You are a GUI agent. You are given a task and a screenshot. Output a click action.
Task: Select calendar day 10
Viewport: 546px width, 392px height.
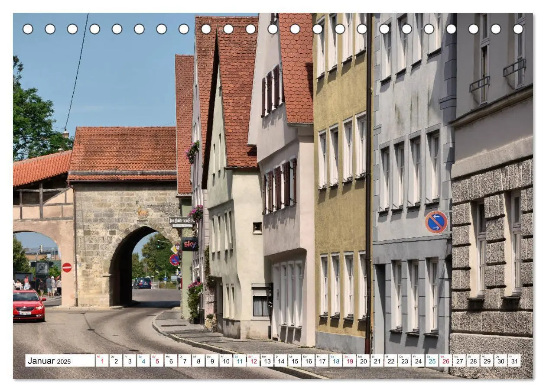click(226, 360)
